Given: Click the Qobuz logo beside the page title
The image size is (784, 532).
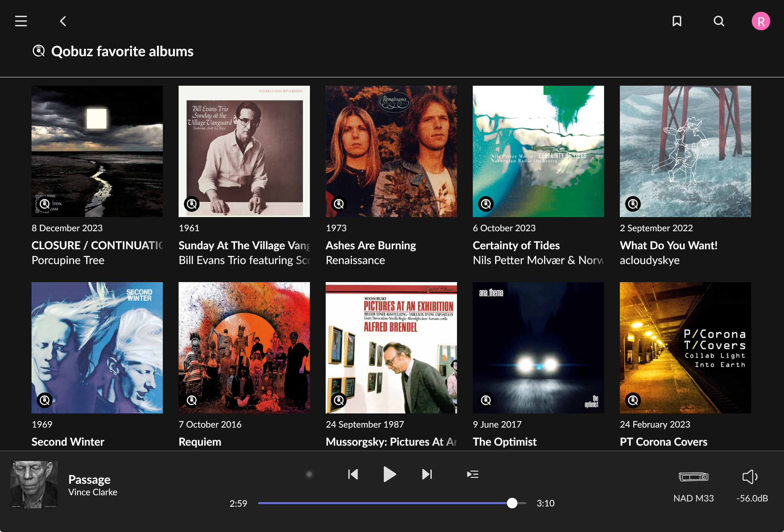Looking at the screenshot, I should (x=39, y=51).
